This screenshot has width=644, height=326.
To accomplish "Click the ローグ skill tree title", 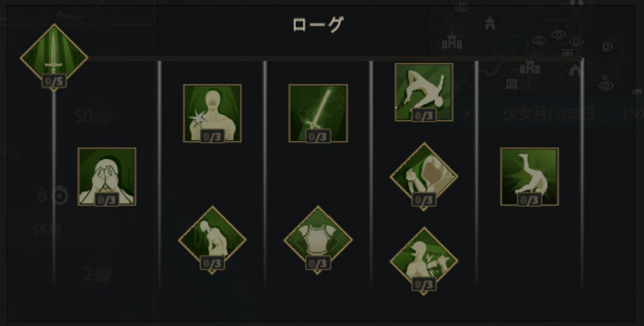I will click(318, 24).
